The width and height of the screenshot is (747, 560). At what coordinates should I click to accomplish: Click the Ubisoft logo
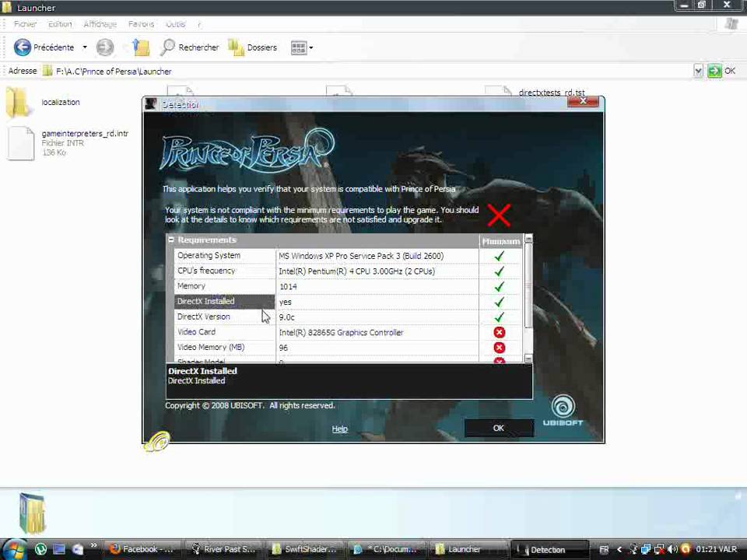(563, 411)
